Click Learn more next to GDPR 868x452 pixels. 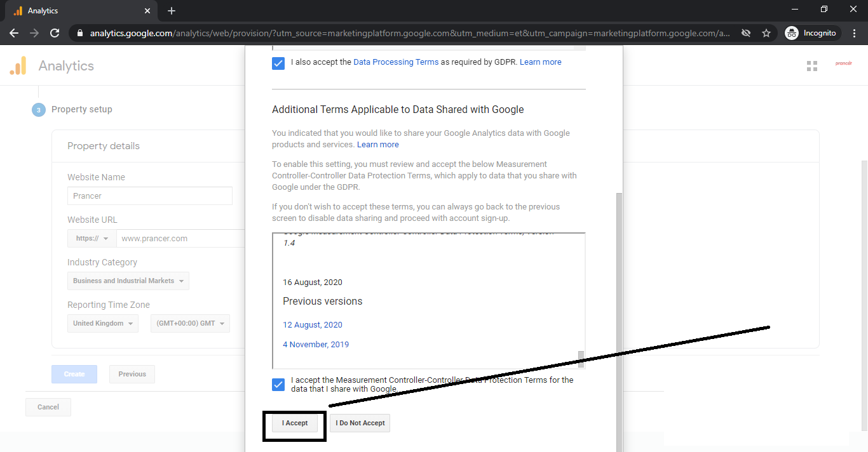[541, 62]
